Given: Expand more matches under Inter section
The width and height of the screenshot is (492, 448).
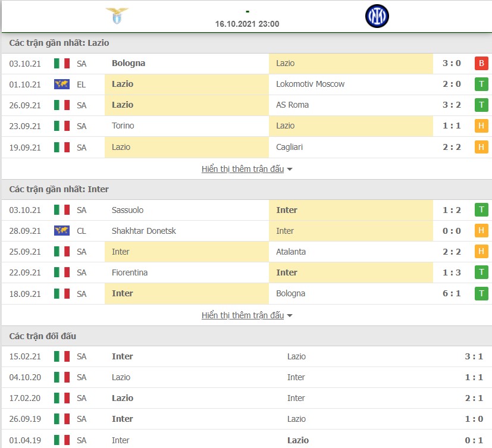Looking at the screenshot, I should coord(247,315).
